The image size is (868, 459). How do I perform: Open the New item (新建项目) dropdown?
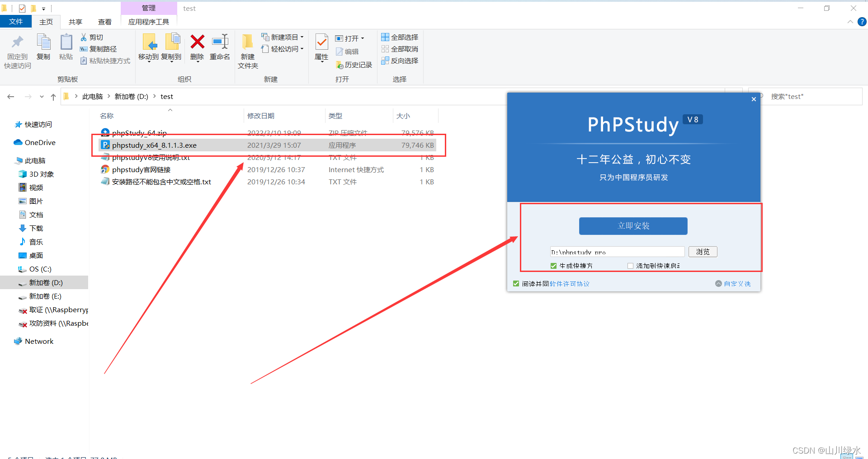click(x=283, y=37)
